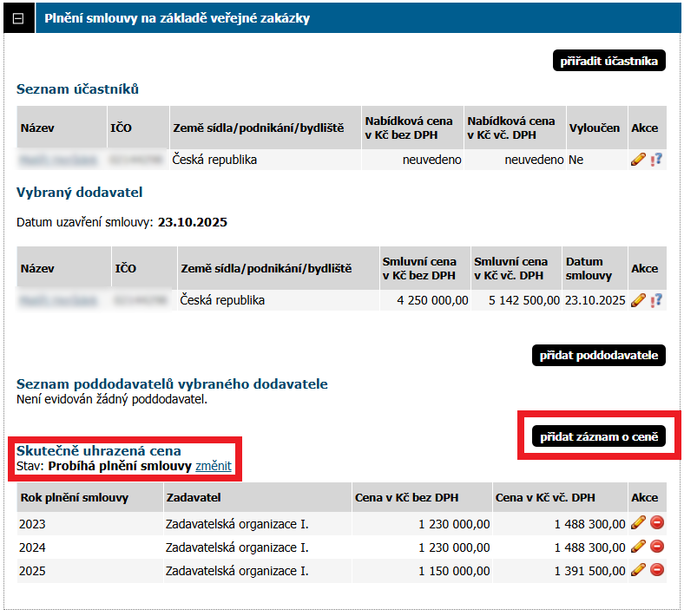684x616 pixels.
Task: Click the přidat poddodavatele button
Action: pos(598,355)
